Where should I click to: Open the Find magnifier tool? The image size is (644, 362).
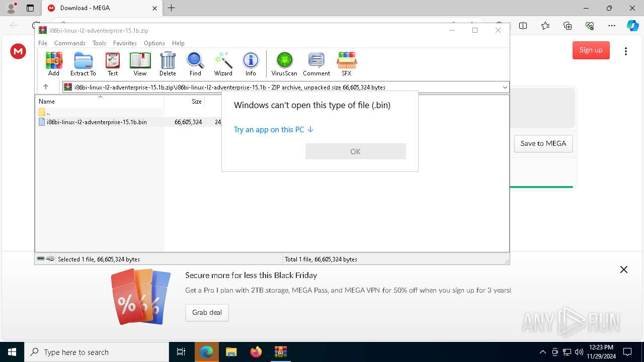pyautogui.click(x=195, y=64)
